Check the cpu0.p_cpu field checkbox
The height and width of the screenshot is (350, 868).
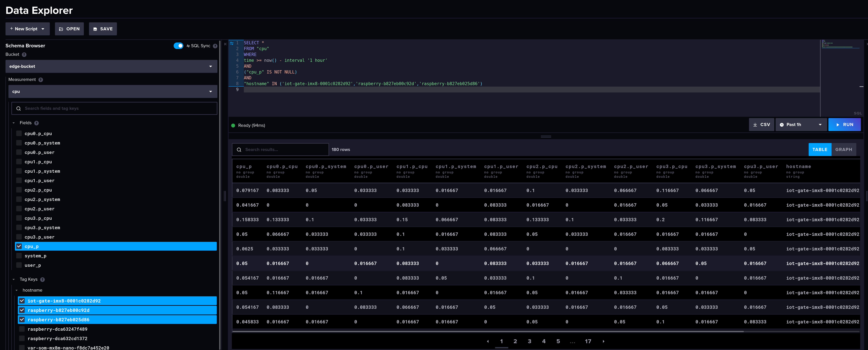[x=19, y=133]
